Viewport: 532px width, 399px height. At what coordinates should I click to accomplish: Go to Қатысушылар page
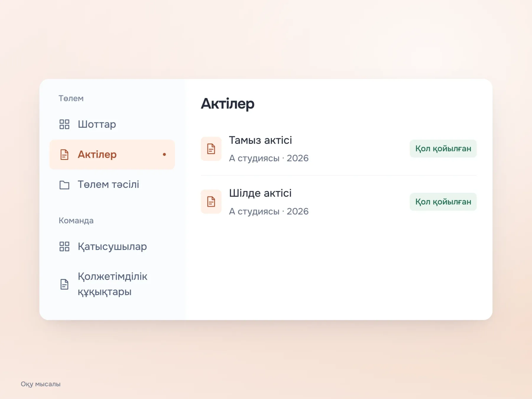[112, 246]
